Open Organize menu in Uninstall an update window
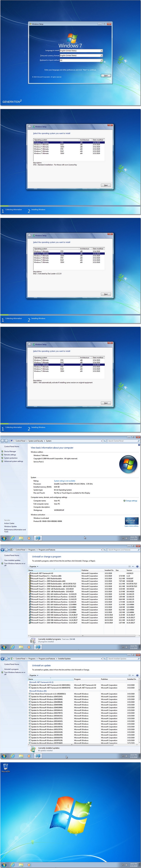141x868 pixels. [34, 675]
